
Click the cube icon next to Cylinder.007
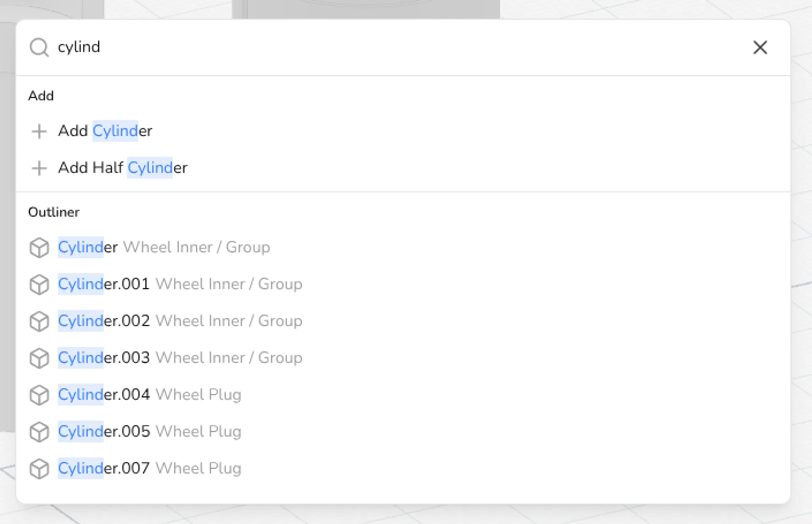(39, 469)
